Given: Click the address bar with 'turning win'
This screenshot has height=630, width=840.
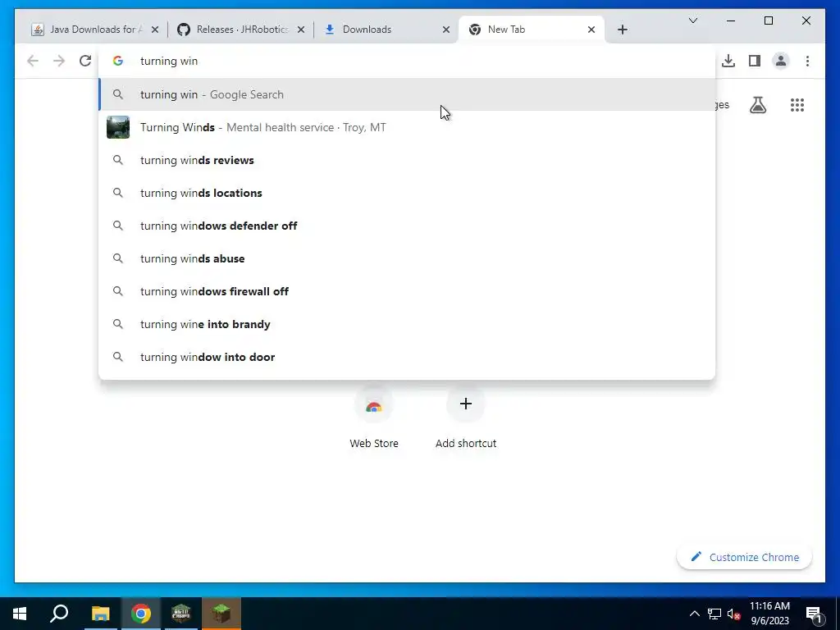Looking at the screenshot, I should (407, 61).
